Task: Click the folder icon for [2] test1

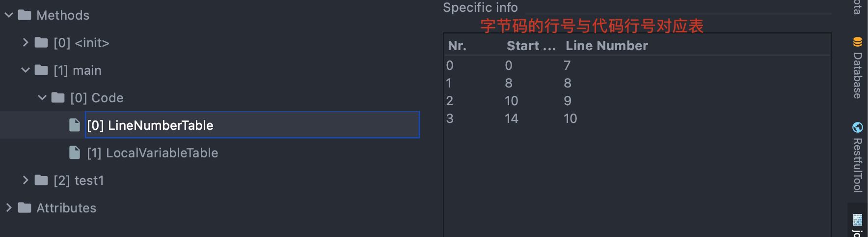Action: point(42,180)
